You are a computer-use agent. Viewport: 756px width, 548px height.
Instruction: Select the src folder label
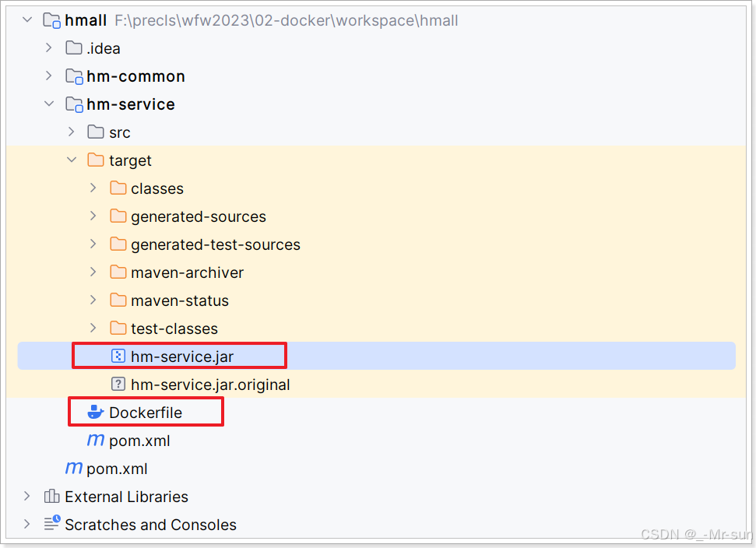coord(120,132)
